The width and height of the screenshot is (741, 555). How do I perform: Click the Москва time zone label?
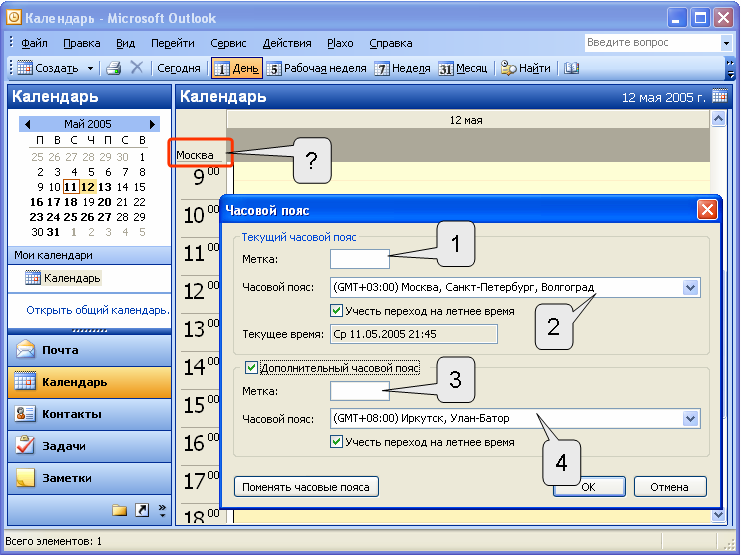click(195, 155)
